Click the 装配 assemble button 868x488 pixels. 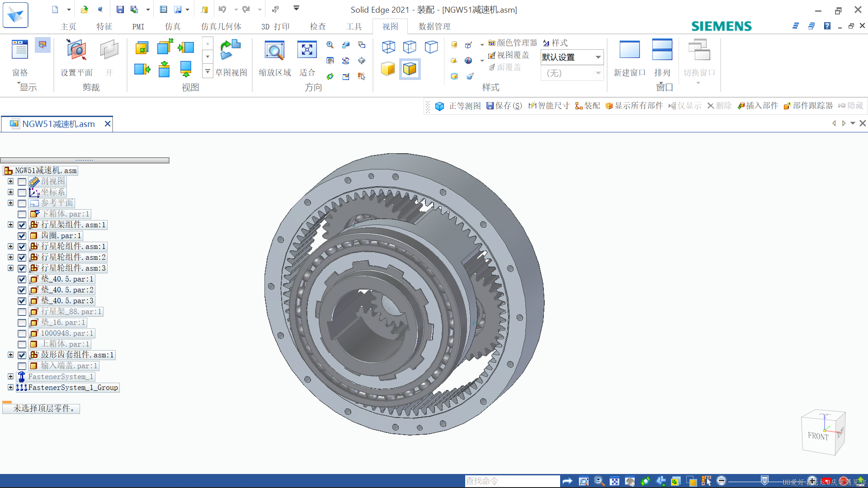coord(587,106)
